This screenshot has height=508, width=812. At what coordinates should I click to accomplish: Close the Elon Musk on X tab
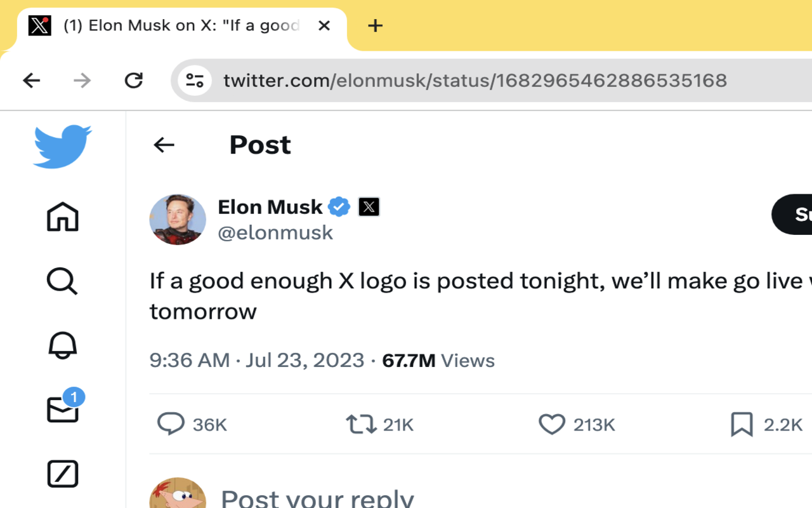pyautogui.click(x=324, y=25)
